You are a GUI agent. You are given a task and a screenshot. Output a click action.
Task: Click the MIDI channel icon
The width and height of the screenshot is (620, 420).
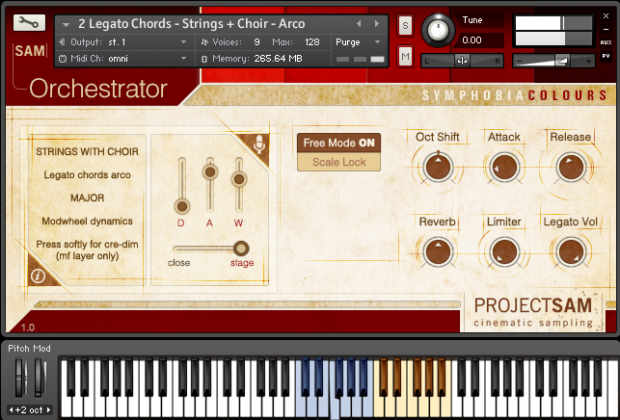62,59
